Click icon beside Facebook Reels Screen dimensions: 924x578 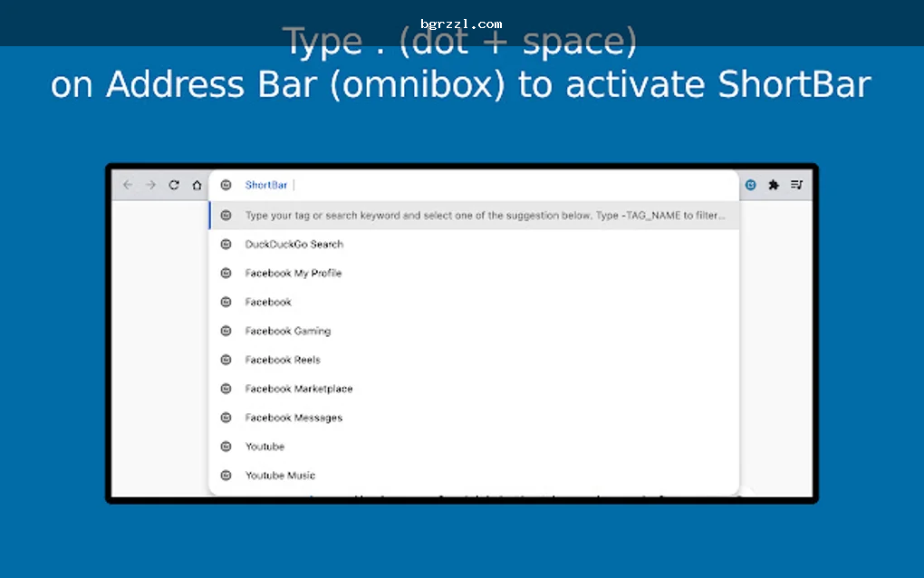point(226,360)
